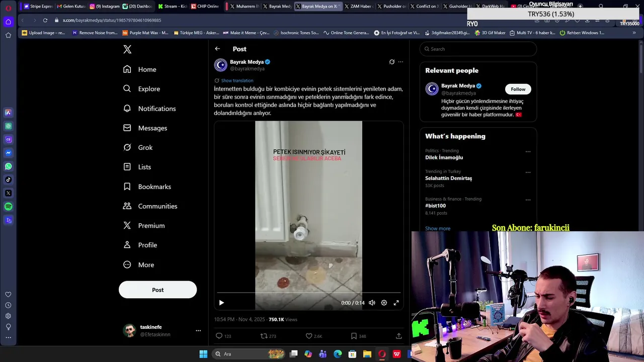Expand the More menu in sidebar
The image size is (644, 362).
pyautogui.click(x=138, y=265)
